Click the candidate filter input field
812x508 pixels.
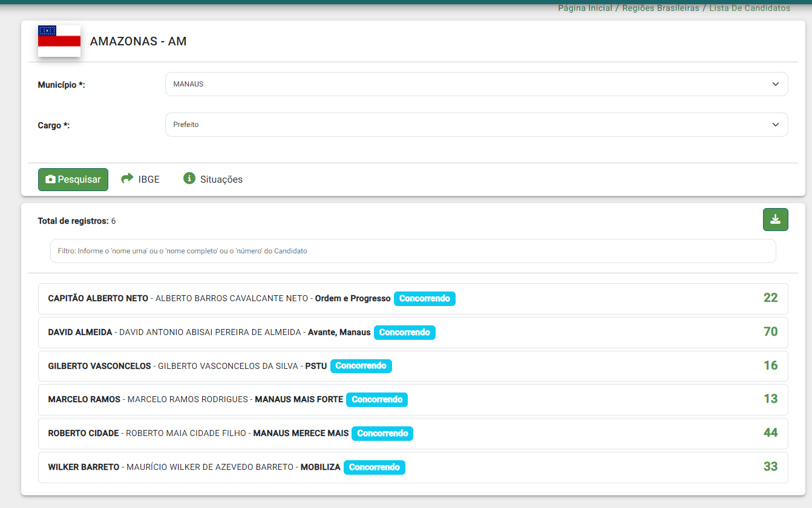[413, 251]
